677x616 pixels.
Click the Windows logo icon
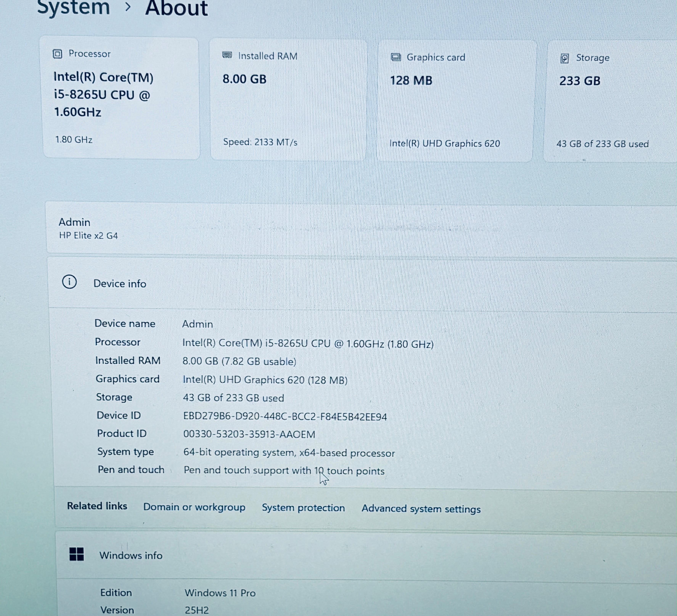tap(76, 554)
